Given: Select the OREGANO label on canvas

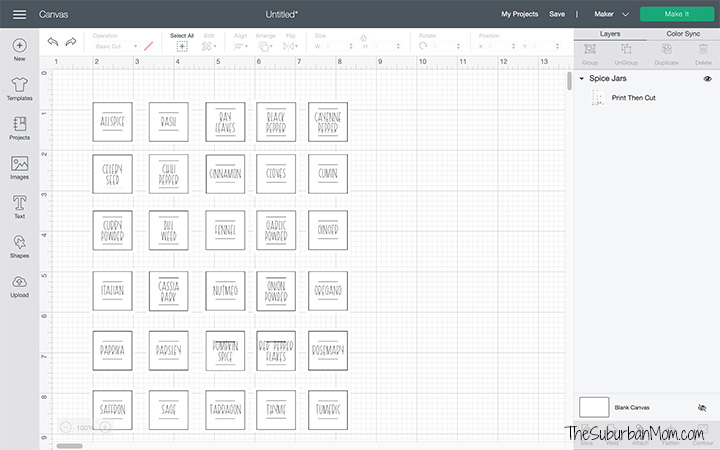Looking at the screenshot, I should coord(328,291).
